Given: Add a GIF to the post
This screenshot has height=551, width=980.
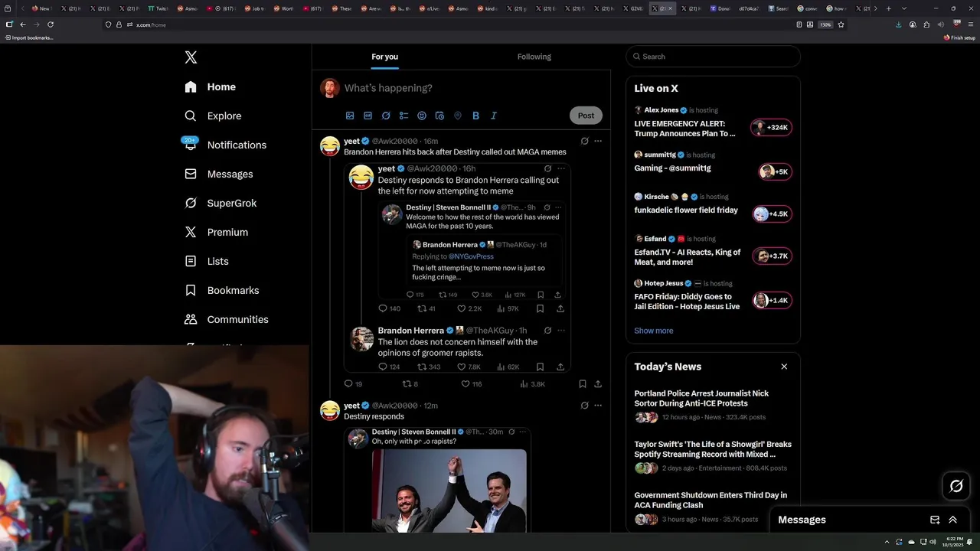Looking at the screenshot, I should click(367, 116).
